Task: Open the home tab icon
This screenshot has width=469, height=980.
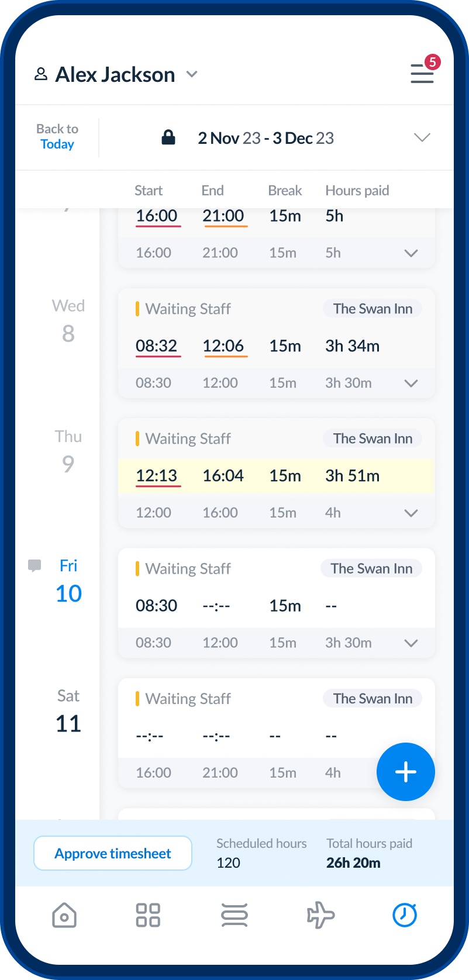Action: tap(64, 915)
